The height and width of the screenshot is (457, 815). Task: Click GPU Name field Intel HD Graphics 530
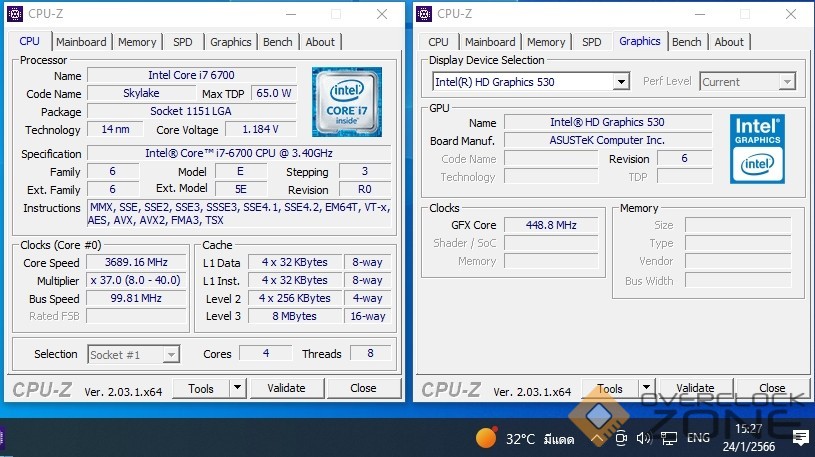pyautogui.click(x=607, y=122)
